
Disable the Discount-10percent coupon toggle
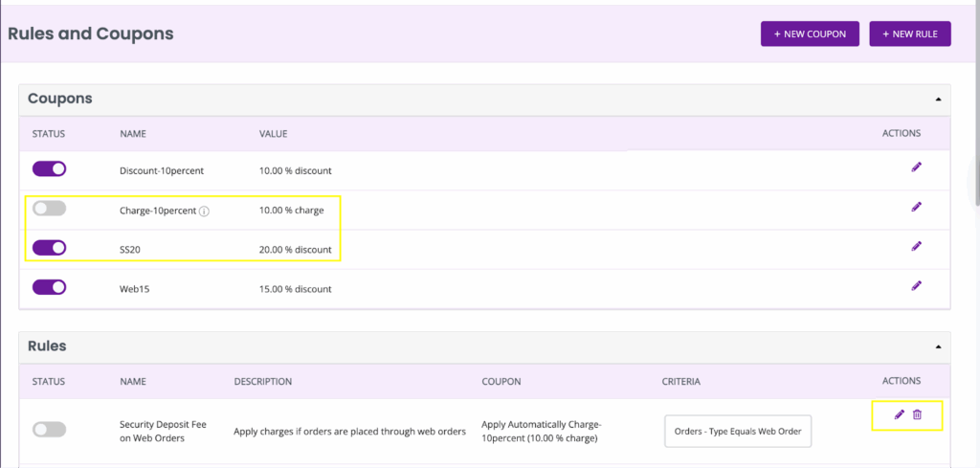point(50,169)
